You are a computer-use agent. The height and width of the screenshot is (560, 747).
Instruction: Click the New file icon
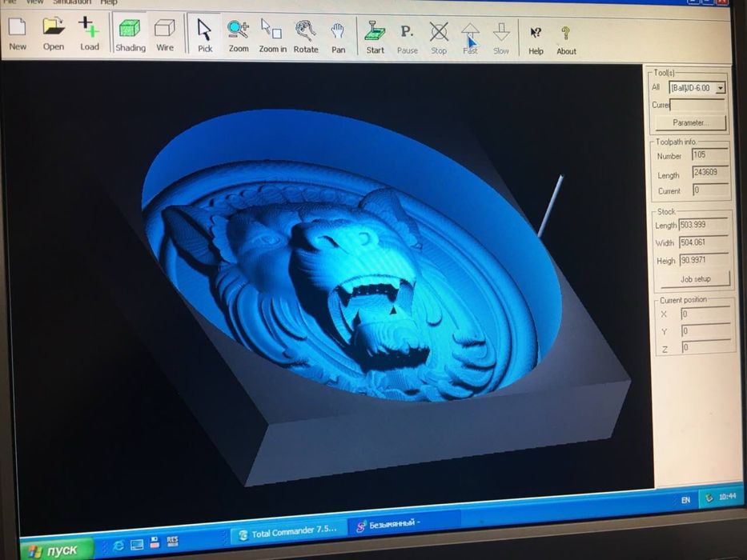pyautogui.click(x=17, y=34)
